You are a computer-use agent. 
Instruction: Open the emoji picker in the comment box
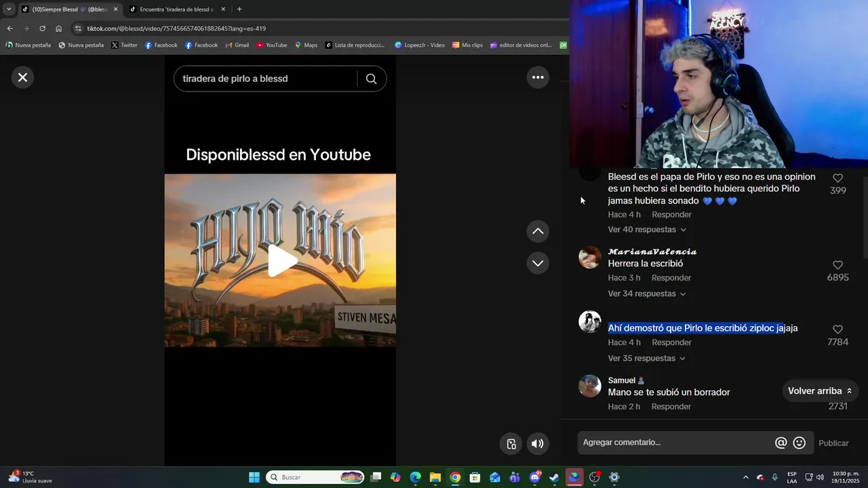[800, 443]
